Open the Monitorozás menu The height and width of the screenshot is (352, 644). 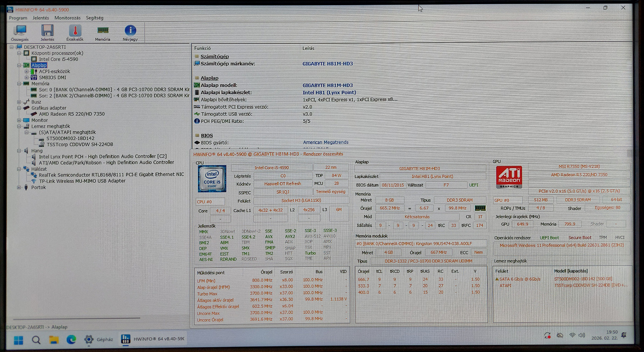tap(67, 18)
